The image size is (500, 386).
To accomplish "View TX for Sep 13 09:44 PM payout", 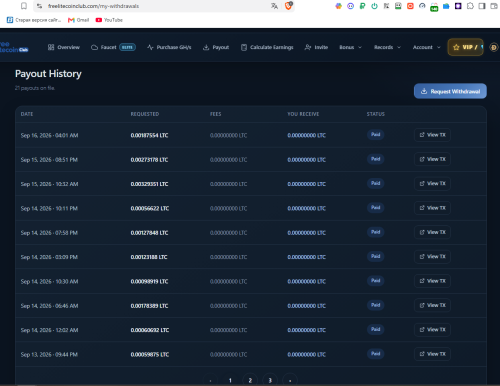I will click(x=432, y=354).
